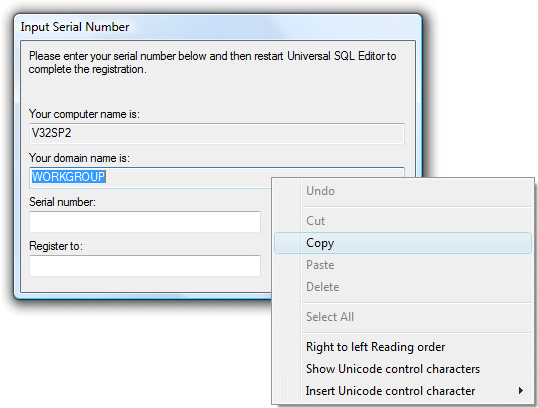Expand submenu arrow beside Insert Unicode control character
538x408 pixels.
tap(521, 391)
